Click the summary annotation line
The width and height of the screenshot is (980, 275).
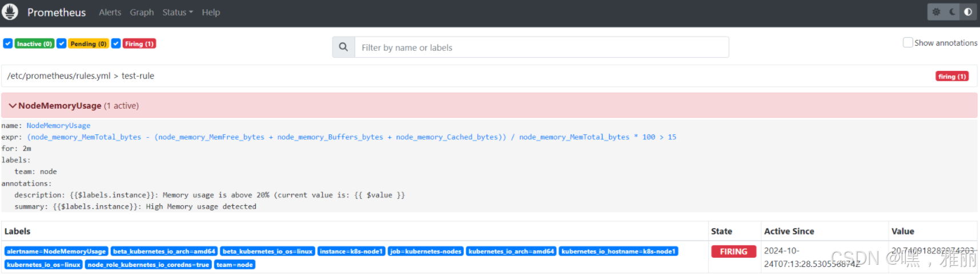coord(135,206)
